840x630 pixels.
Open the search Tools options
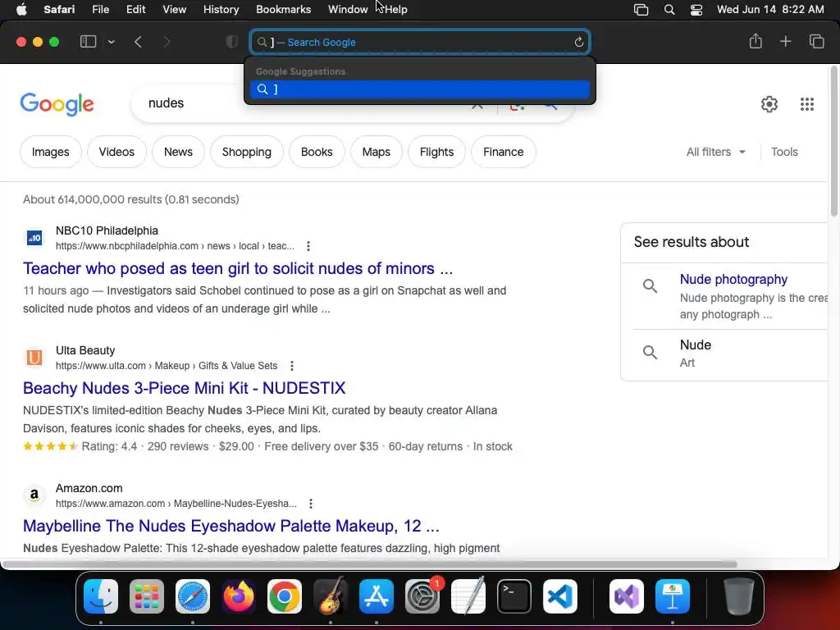tap(784, 152)
